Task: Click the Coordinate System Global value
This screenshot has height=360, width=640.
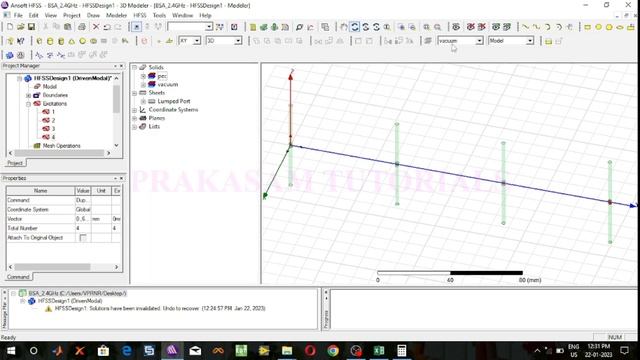Action: coord(83,209)
